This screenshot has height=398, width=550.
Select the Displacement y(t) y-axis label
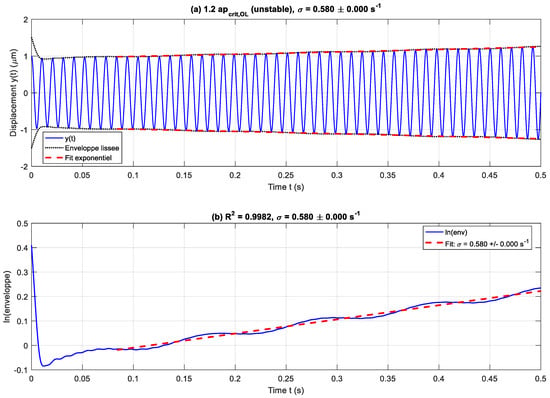13,93
